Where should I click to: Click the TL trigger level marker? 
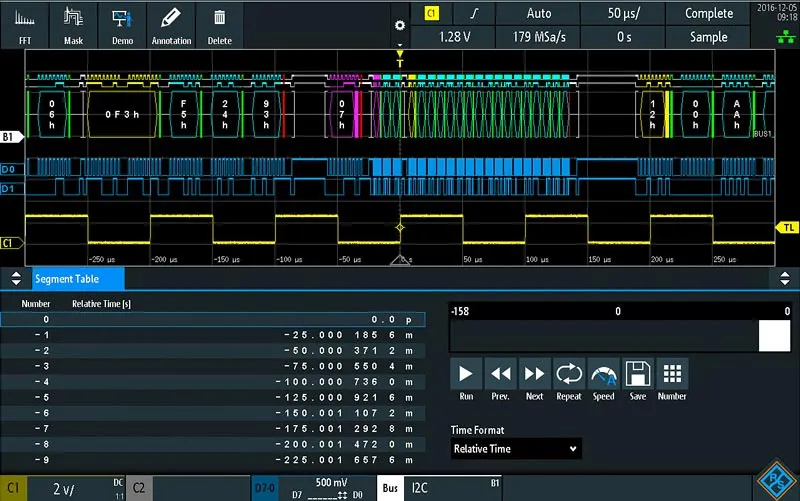(x=788, y=228)
